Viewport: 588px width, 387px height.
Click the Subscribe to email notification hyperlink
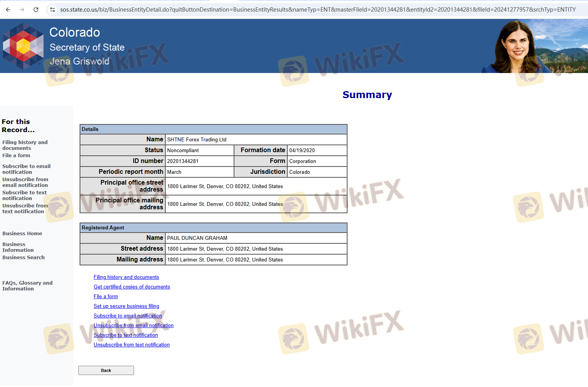click(x=128, y=316)
